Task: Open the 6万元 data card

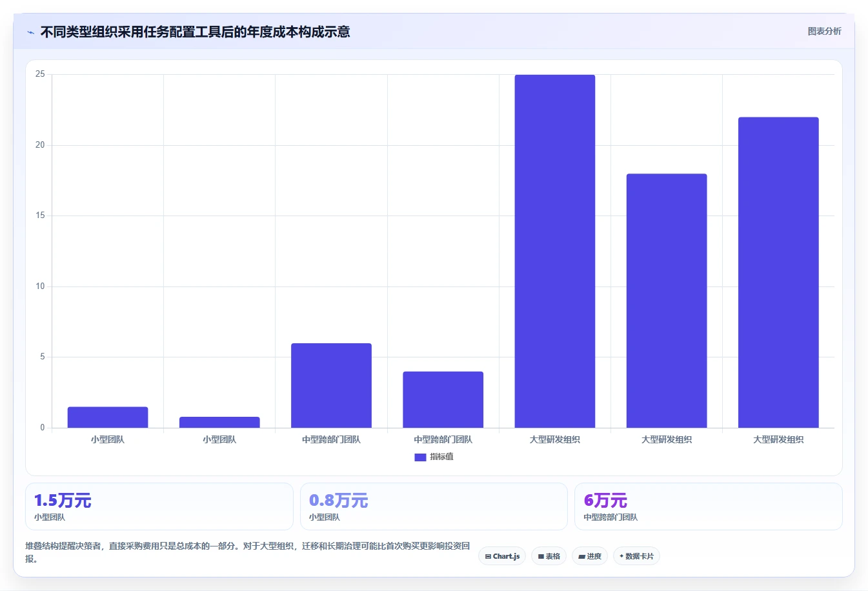Action: [x=709, y=506]
